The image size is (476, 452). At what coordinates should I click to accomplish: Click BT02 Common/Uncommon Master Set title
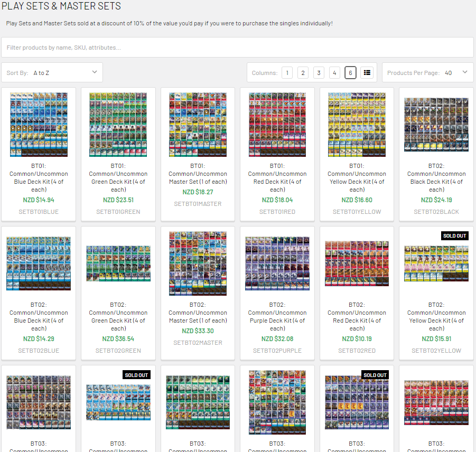198,313
